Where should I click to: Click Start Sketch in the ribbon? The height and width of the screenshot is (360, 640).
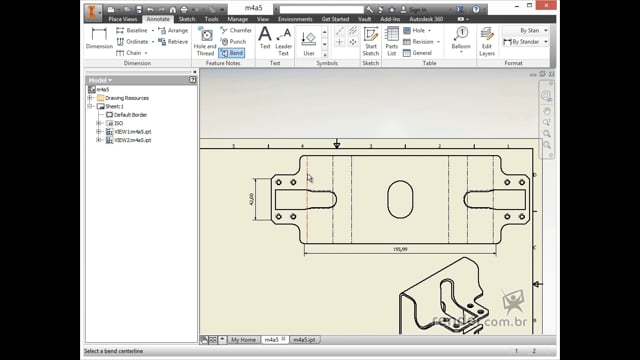pos(371,41)
